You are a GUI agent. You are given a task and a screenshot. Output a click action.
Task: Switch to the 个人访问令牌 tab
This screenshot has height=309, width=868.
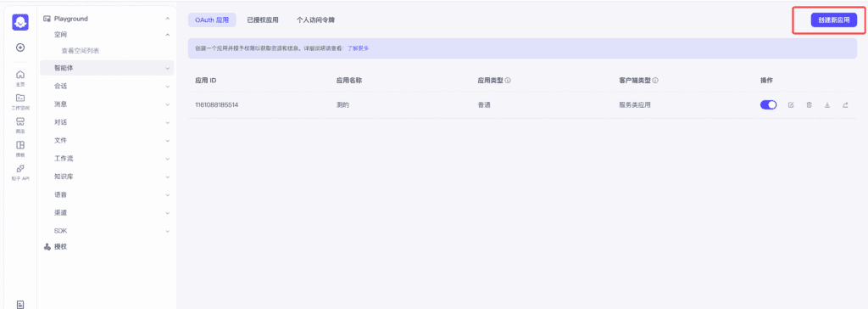(315, 20)
